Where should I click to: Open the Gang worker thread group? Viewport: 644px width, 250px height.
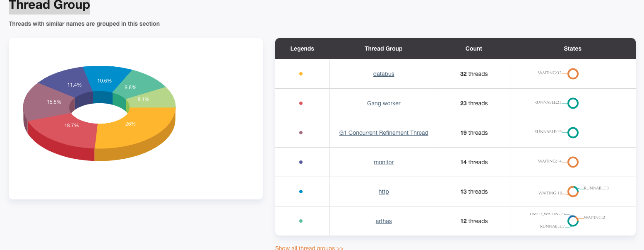(x=383, y=103)
